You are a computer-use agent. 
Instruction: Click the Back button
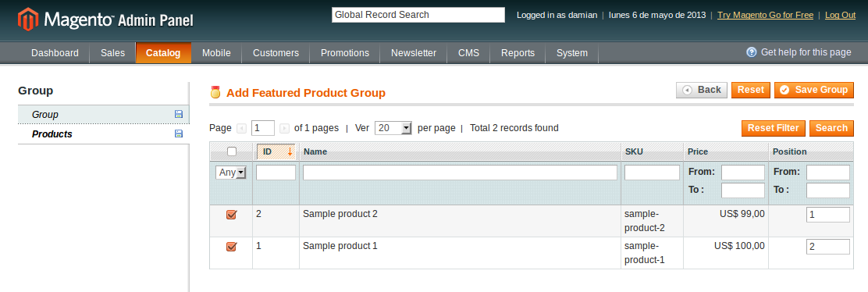click(x=702, y=90)
